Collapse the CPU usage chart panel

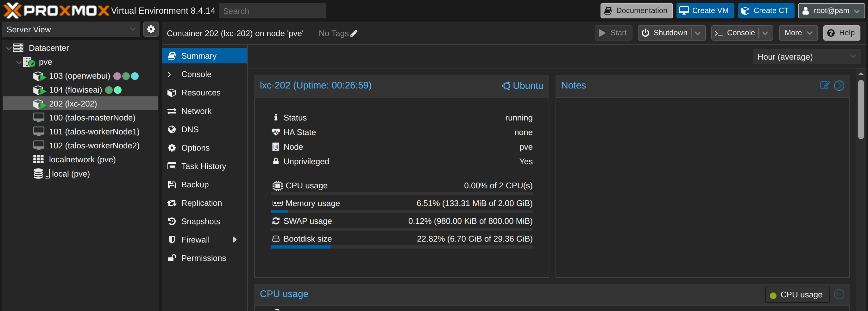[x=839, y=294]
